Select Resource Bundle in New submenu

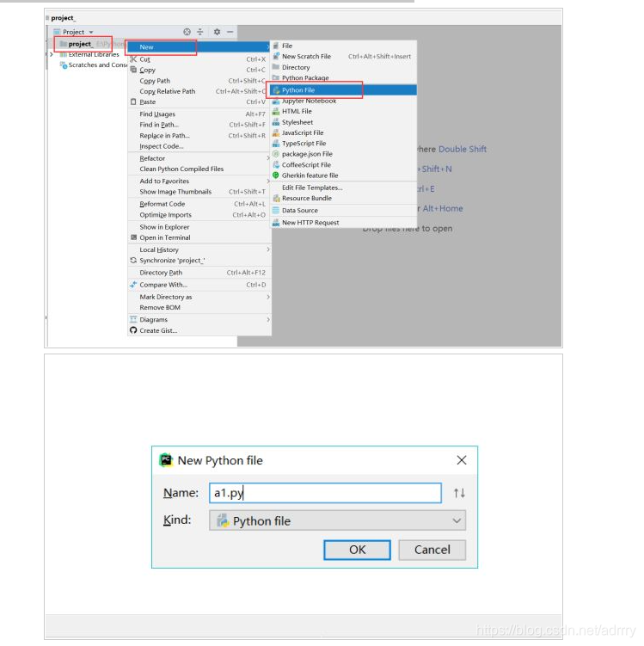pos(343,198)
